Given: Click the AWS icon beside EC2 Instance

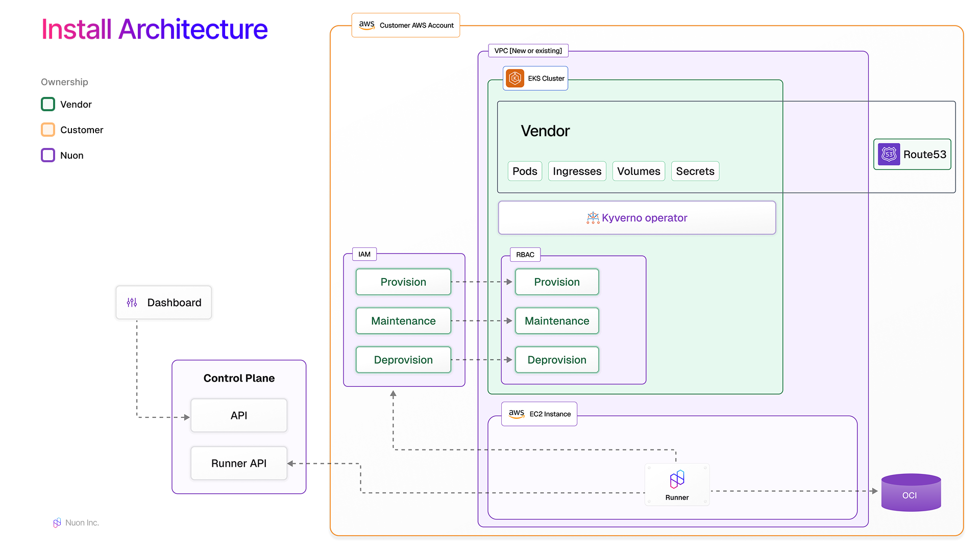Looking at the screenshot, I should (516, 414).
